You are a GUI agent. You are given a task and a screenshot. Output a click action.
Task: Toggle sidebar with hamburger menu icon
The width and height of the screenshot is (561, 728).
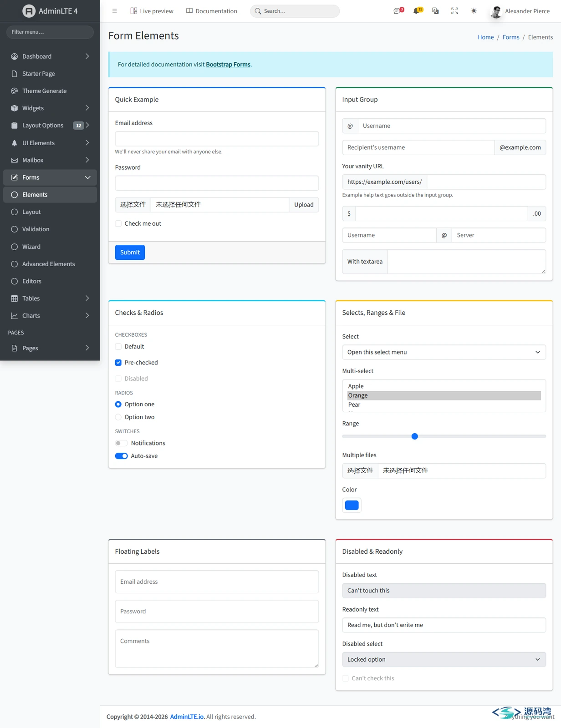pyautogui.click(x=115, y=11)
